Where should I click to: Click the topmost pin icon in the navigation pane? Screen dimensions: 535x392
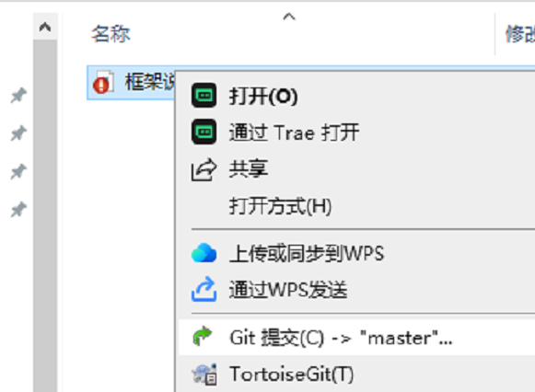(18, 95)
